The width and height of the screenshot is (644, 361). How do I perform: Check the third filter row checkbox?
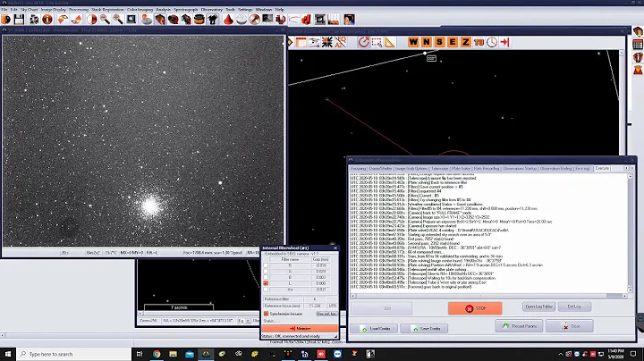pos(266,277)
